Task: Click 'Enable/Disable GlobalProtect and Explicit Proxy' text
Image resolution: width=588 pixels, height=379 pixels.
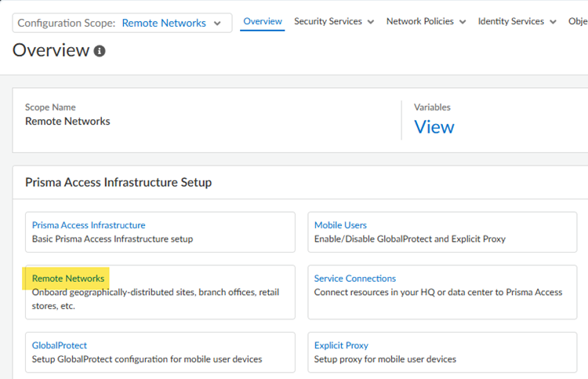Action: coord(410,239)
